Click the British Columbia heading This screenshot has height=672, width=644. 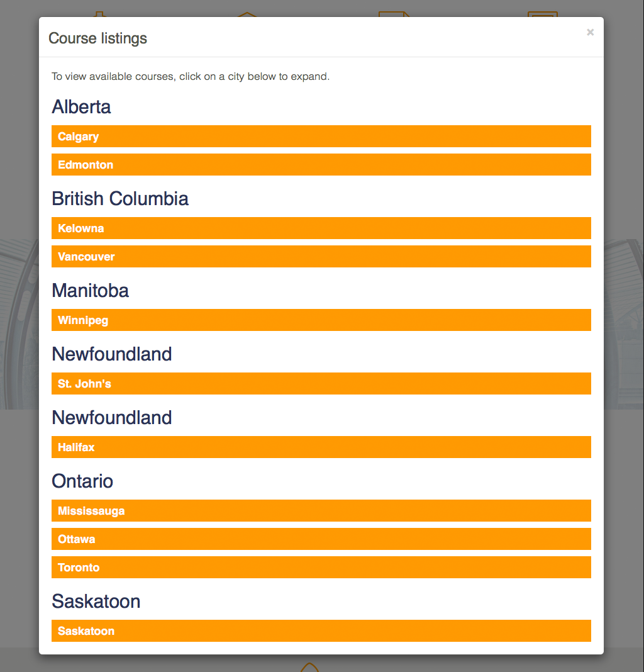point(120,199)
